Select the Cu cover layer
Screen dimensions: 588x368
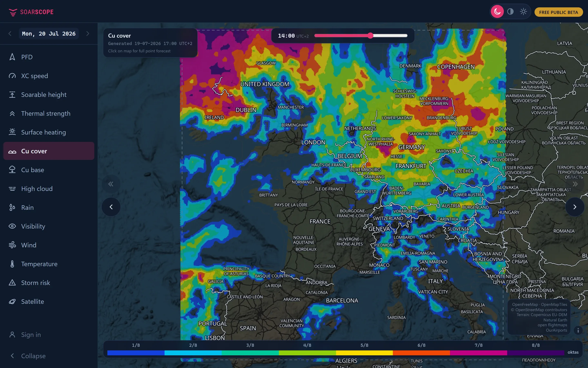[49, 151]
